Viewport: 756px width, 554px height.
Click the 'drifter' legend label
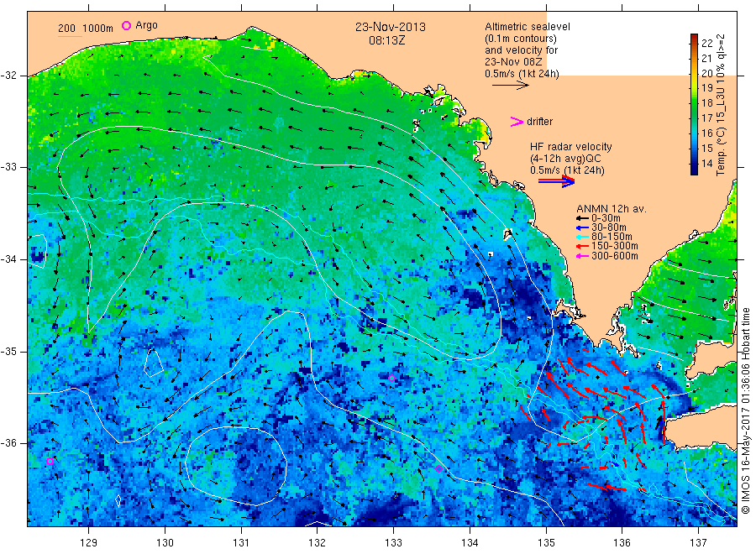(x=539, y=122)
